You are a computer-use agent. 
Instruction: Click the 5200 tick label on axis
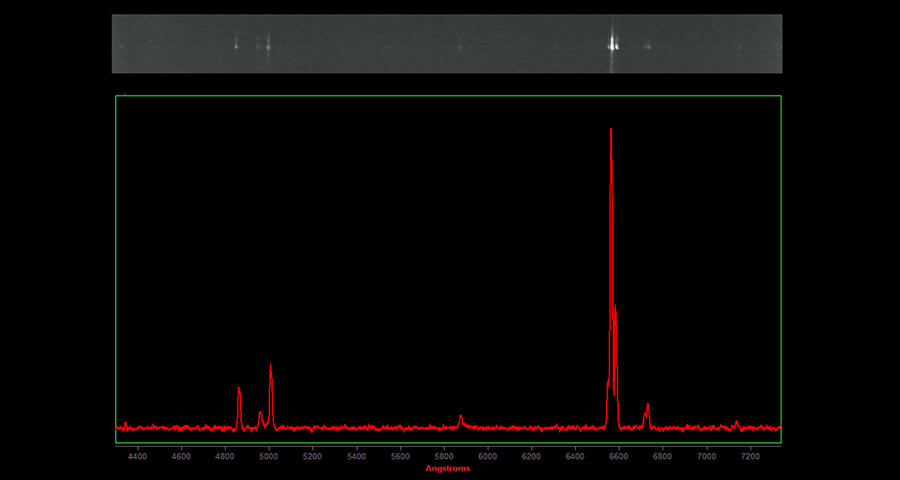point(312,456)
